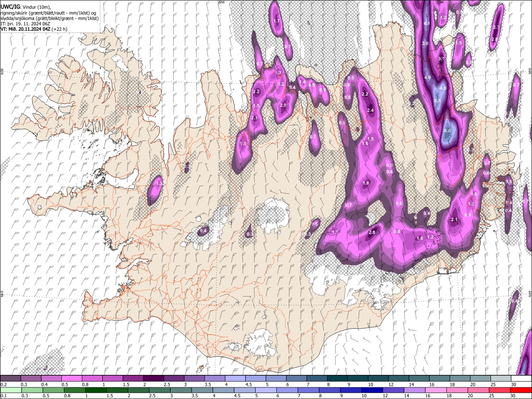
Task: Click the '15W' longitude label on the top edge
Action: [x=441, y=2]
